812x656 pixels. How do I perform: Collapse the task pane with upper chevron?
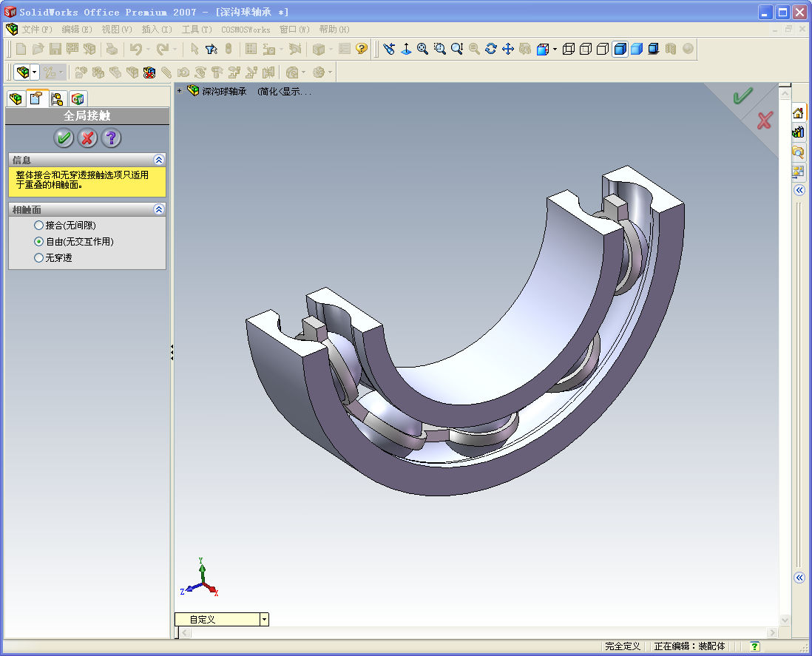click(x=799, y=190)
